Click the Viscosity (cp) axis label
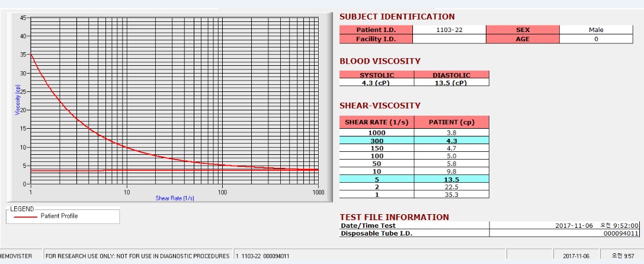Image resolution: width=644 pixels, height=264 pixels. coord(18,101)
